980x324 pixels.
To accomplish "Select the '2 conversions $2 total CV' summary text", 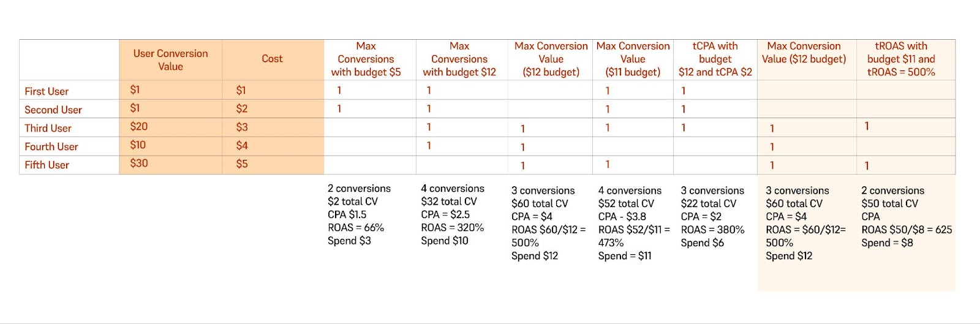I will (x=359, y=195).
